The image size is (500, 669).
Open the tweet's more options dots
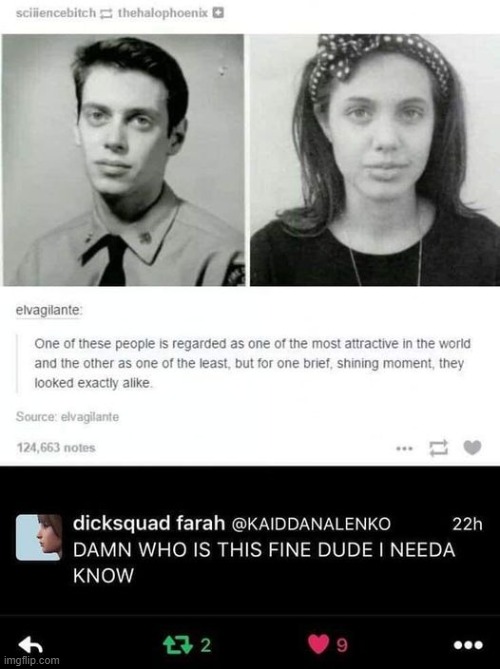point(468,645)
